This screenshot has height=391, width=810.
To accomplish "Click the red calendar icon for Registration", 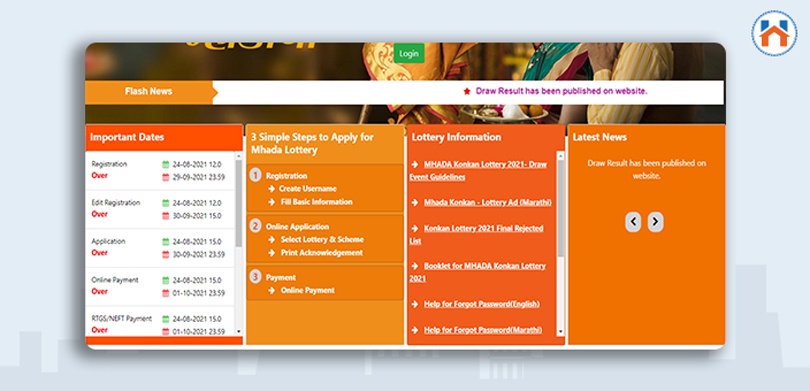I will click(165, 177).
